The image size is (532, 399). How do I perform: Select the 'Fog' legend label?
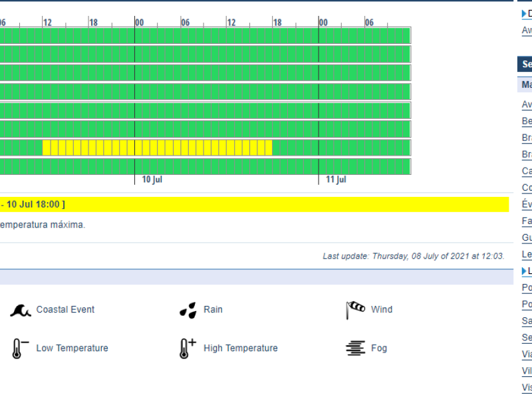coord(379,348)
